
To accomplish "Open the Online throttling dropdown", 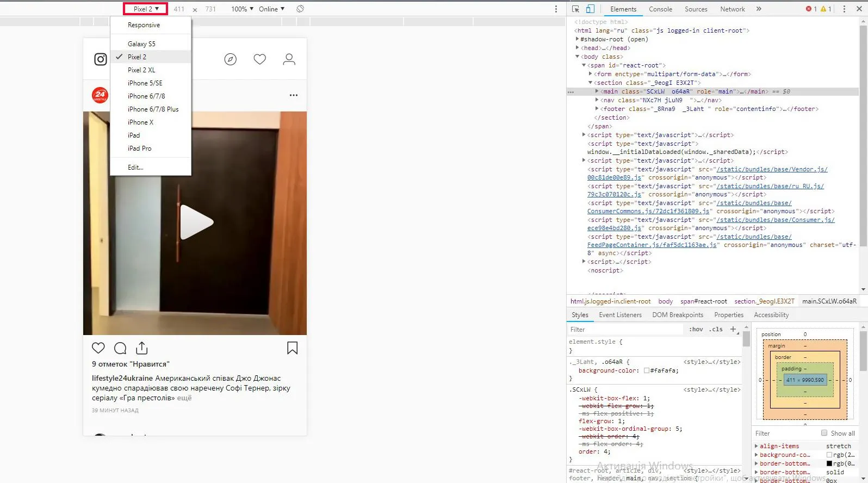I will [x=272, y=9].
